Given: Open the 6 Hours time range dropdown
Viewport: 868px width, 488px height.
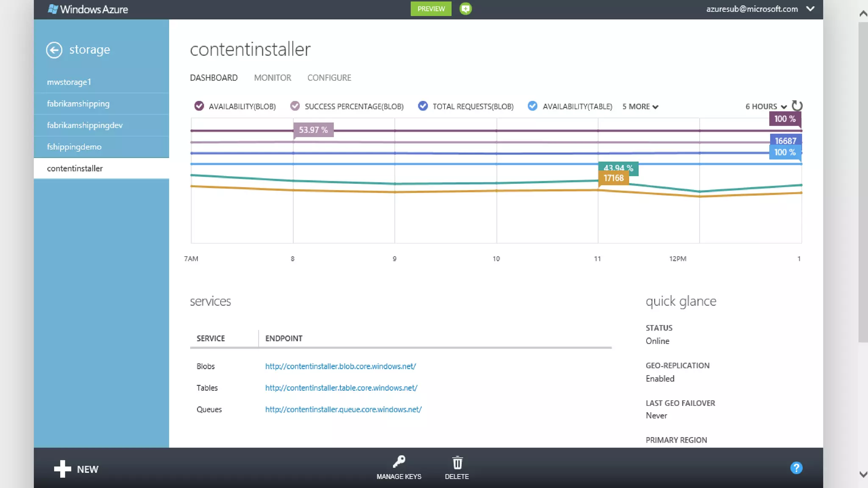Looking at the screenshot, I should [x=765, y=107].
